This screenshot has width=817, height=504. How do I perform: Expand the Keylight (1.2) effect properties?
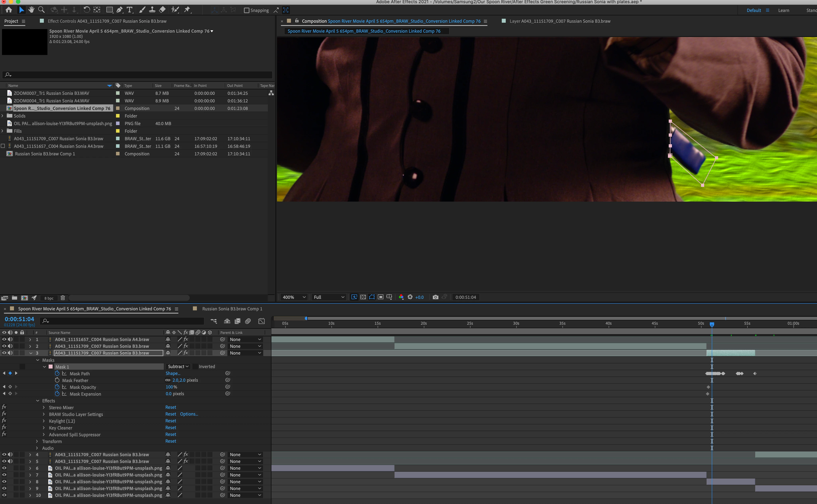click(44, 421)
